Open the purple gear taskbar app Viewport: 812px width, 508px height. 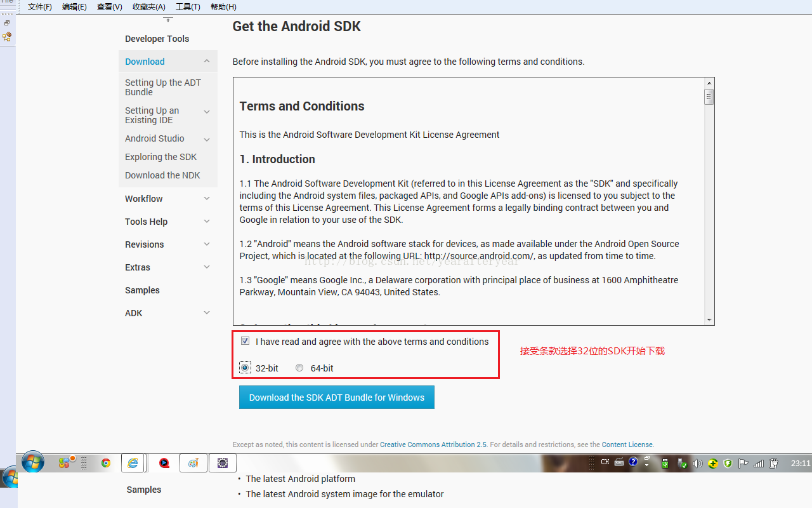tap(223, 463)
